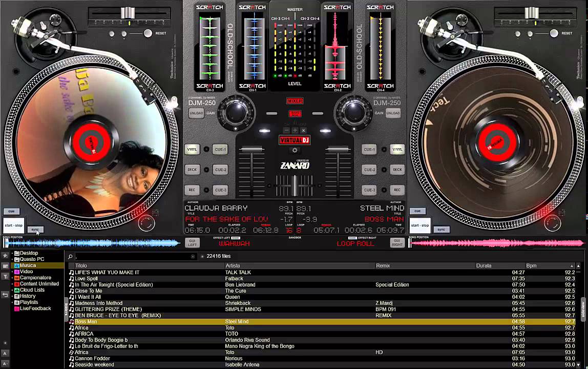The width and height of the screenshot is (588, 369).
Task: Expand the History tree node
Action: click(x=12, y=296)
